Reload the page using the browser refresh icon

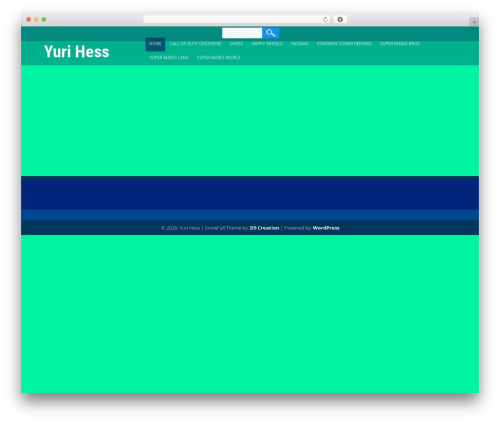coord(325,20)
